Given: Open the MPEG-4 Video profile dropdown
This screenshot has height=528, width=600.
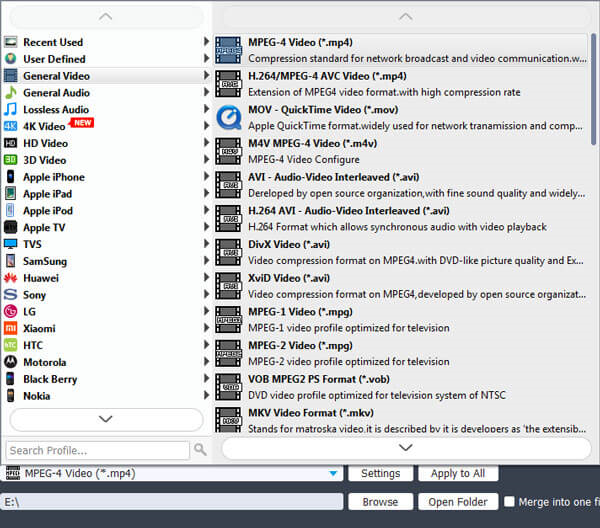Looking at the screenshot, I should [x=333, y=473].
